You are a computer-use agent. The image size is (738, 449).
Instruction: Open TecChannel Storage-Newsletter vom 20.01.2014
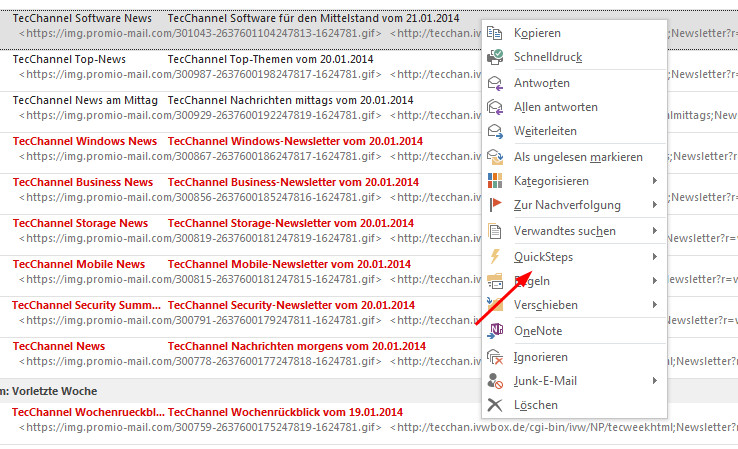[x=290, y=223]
